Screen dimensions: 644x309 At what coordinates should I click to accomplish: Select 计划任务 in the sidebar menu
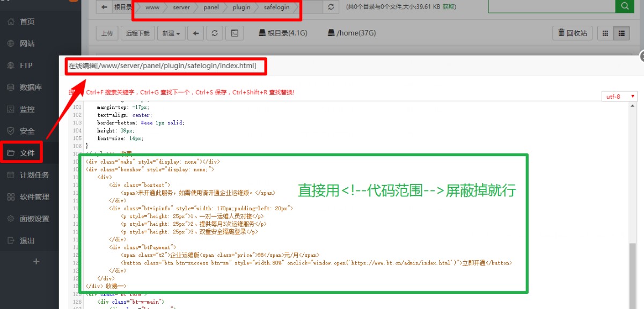tap(34, 175)
